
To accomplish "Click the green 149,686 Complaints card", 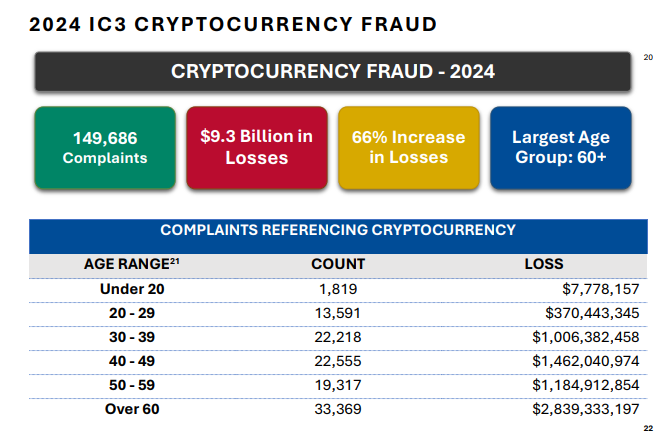I will (x=104, y=147).
